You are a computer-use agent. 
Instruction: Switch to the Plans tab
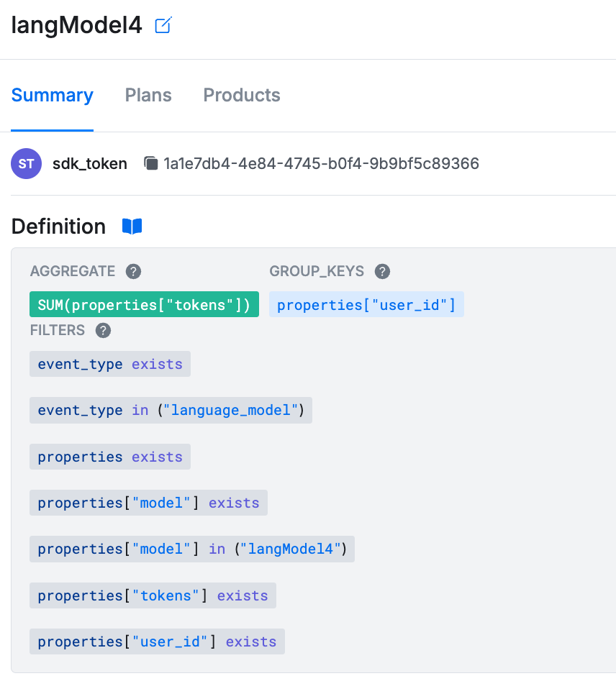click(x=148, y=95)
